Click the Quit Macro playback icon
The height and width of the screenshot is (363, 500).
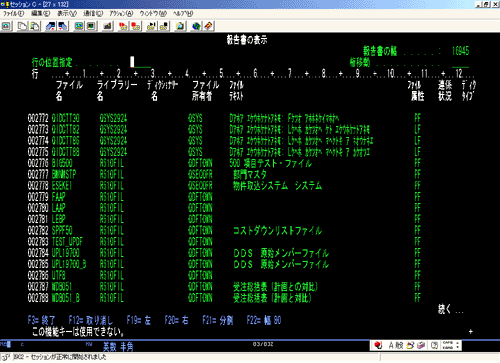[x=164, y=26]
